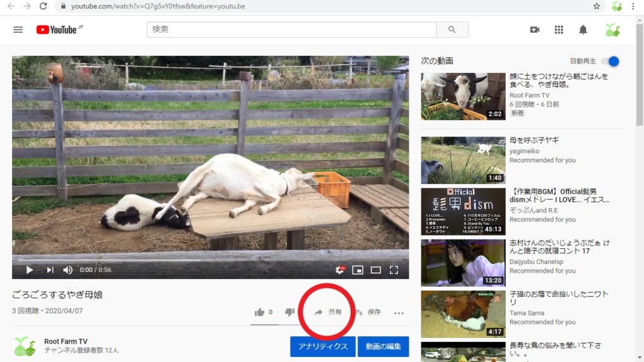
Task: Toggle the autoplay switch off
Action: 610,61
